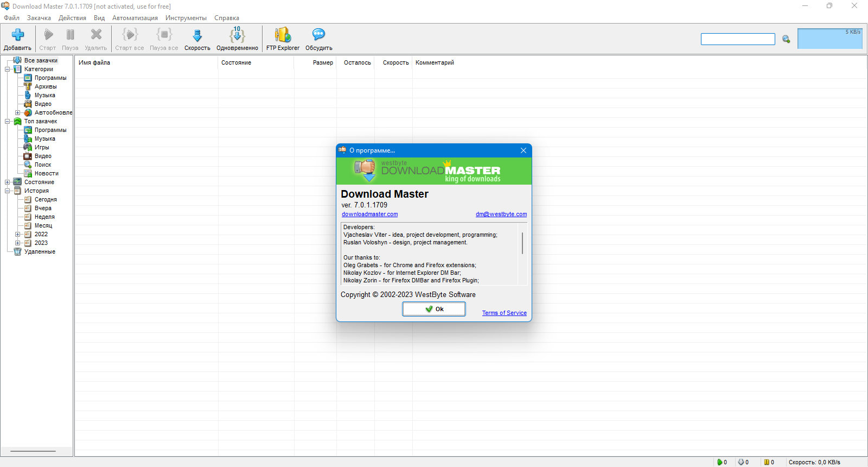Open the Файл menu
This screenshot has height=467, width=868.
coord(11,18)
